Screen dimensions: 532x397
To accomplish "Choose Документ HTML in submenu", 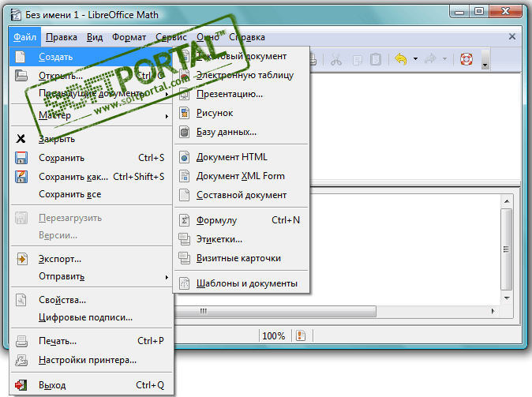I will click(242, 157).
